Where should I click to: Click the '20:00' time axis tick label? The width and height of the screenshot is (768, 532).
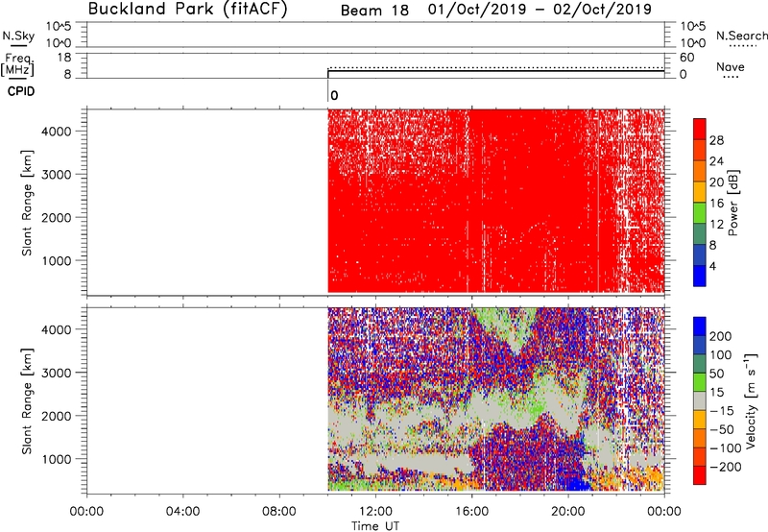[x=568, y=512]
